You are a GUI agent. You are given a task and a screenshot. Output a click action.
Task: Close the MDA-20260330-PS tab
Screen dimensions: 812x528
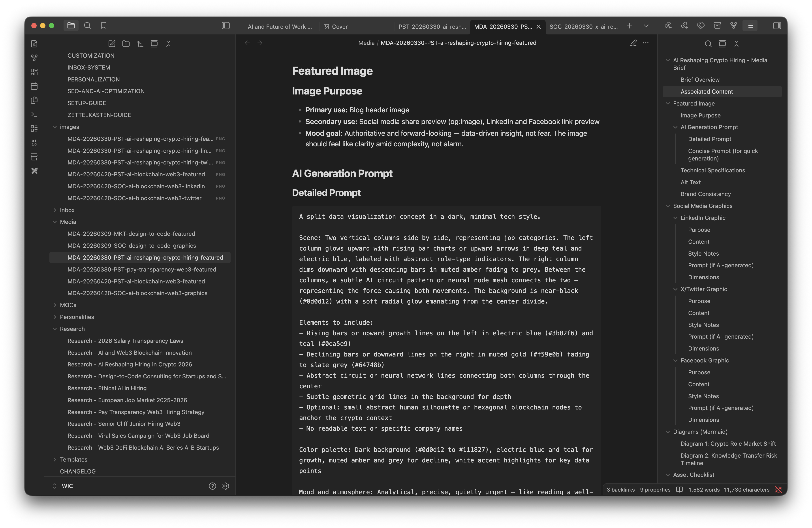538,27
